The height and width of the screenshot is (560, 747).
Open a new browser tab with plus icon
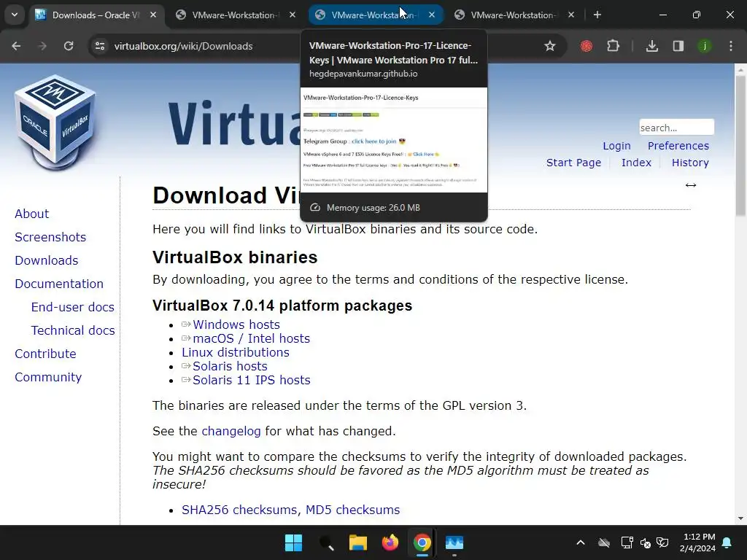pyautogui.click(x=597, y=15)
